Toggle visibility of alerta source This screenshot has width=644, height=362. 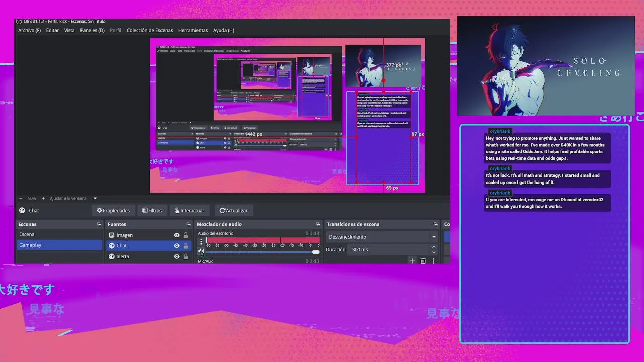click(177, 256)
